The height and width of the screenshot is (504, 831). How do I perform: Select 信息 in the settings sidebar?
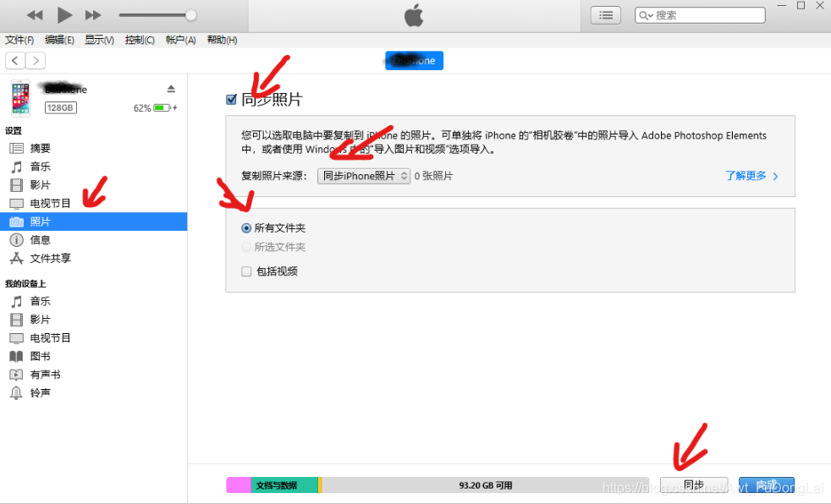coord(94,240)
